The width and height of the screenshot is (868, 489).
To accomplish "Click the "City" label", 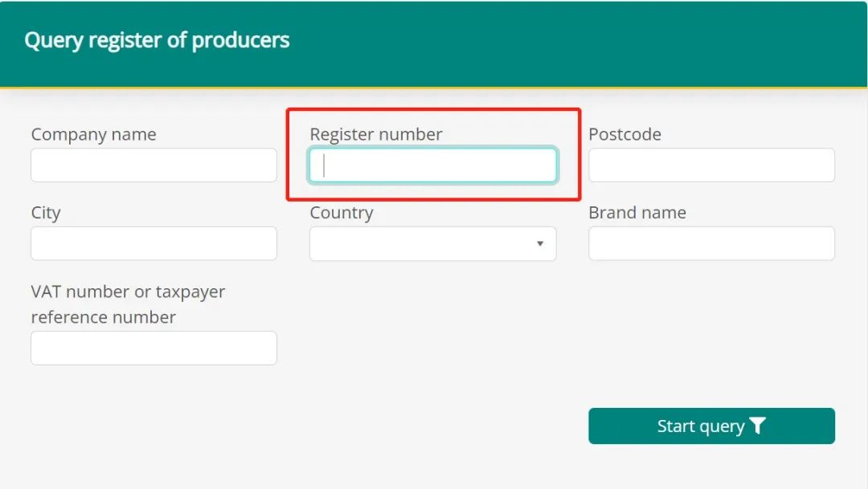I will click(x=46, y=213).
